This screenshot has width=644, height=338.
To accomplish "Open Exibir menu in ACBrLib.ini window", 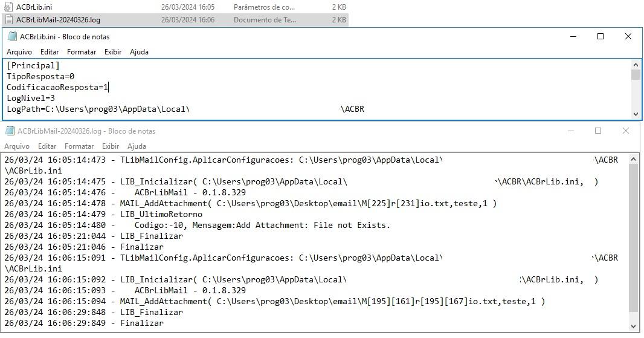I will click(x=113, y=52).
